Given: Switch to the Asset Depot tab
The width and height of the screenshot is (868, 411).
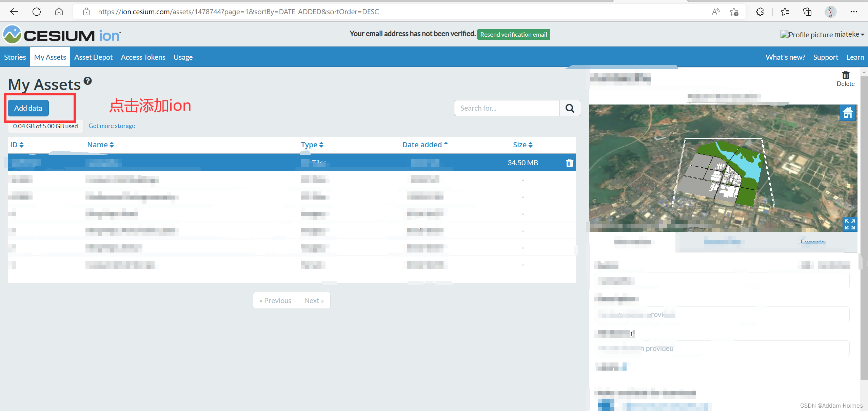Looking at the screenshot, I should pos(93,57).
